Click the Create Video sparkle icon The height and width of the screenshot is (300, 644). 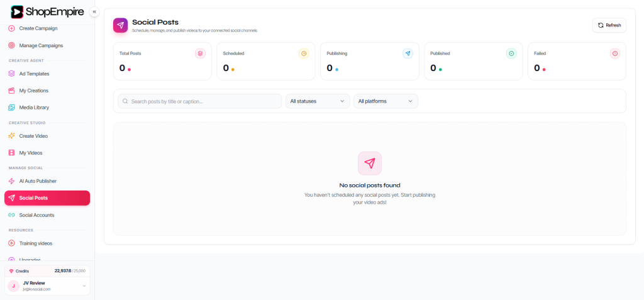pos(11,136)
